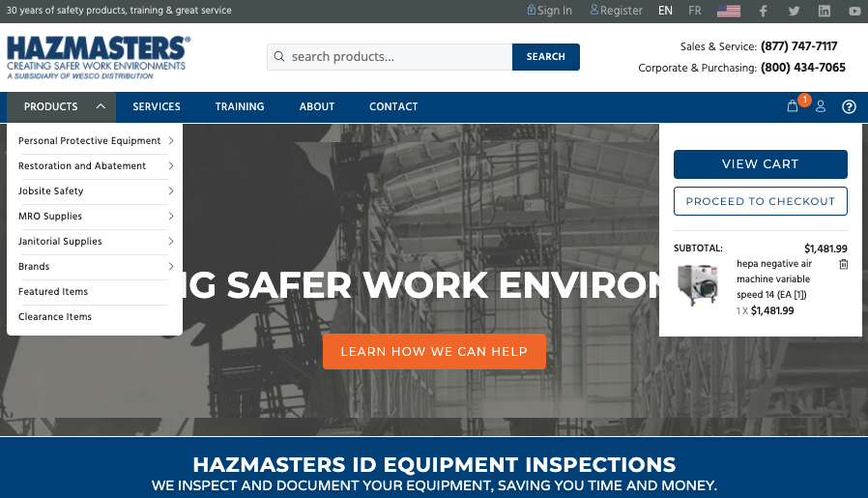The height and width of the screenshot is (498, 868).
Task: Click the user account icon in navbar
Action: point(821,106)
